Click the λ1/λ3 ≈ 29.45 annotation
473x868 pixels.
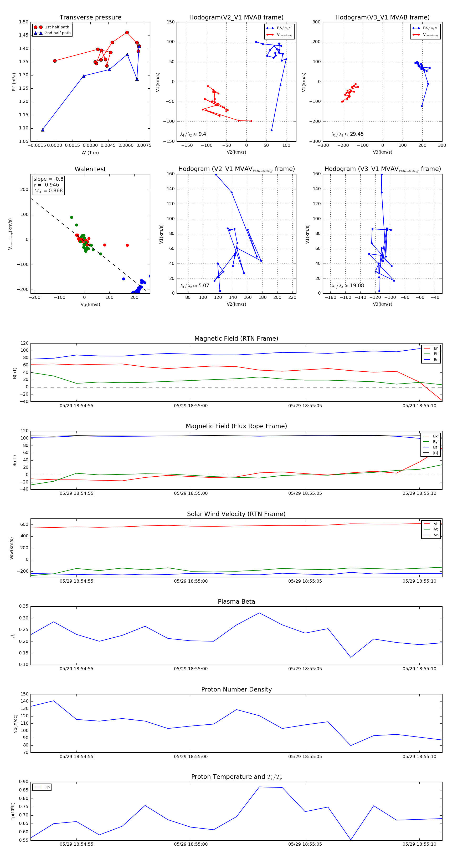347,134
